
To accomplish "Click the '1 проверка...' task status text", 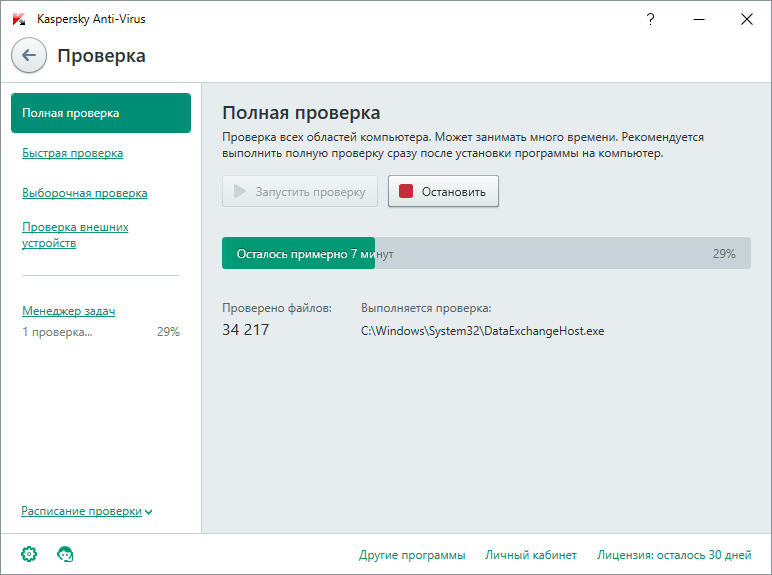I will [57, 332].
